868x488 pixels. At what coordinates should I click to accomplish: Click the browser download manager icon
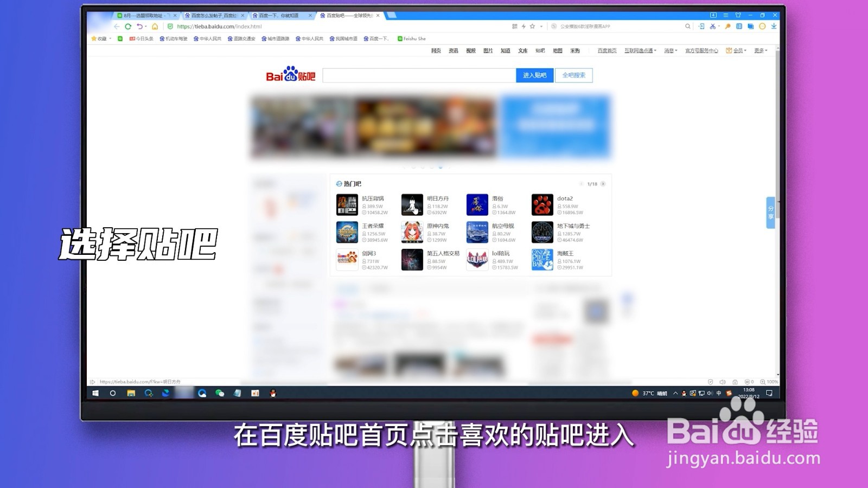775,26
